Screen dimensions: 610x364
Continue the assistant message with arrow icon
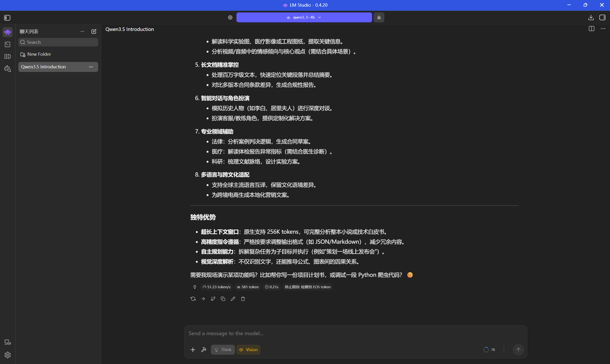pos(203,299)
